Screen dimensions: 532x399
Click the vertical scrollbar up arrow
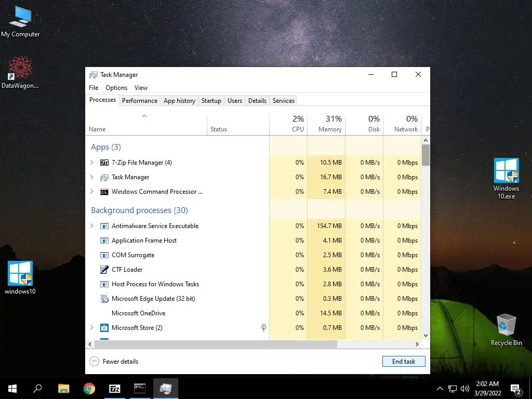pyautogui.click(x=426, y=140)
